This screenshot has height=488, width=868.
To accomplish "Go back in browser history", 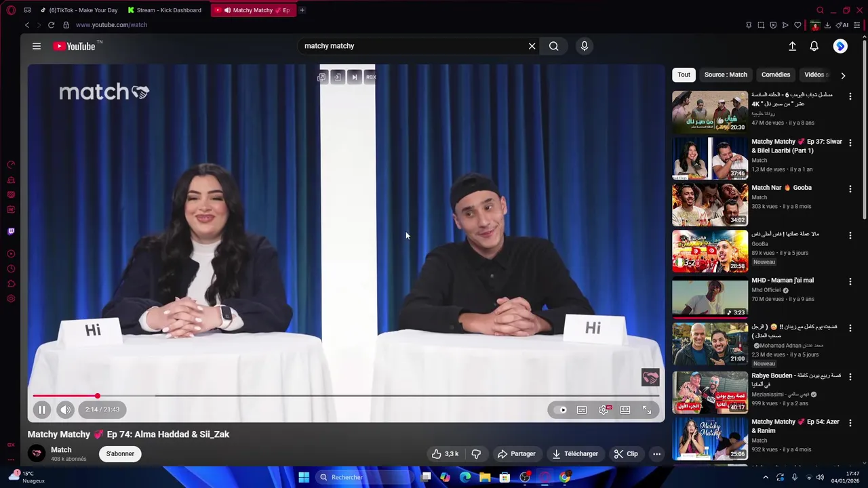I will pyautogui.click(x=27, y=25).
